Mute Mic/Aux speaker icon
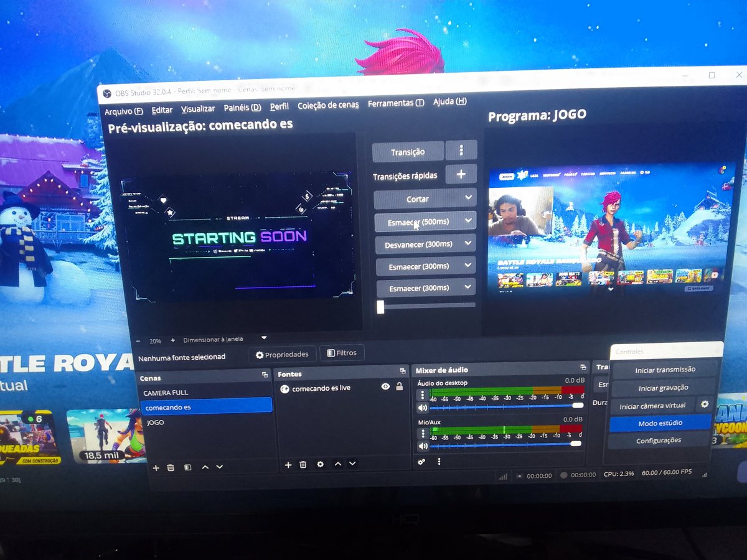747x560 pixels. [x=423, y=446]
